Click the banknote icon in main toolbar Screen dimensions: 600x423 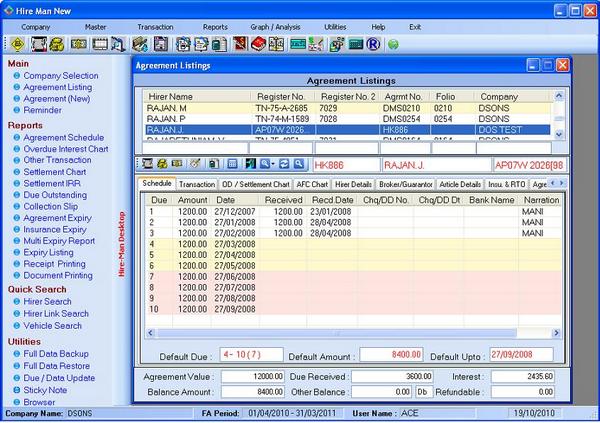click(79, 44)
